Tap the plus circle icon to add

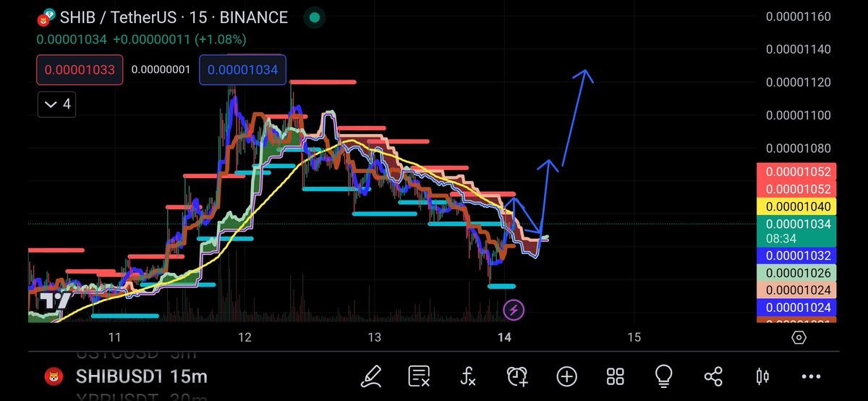click(566, 376)
